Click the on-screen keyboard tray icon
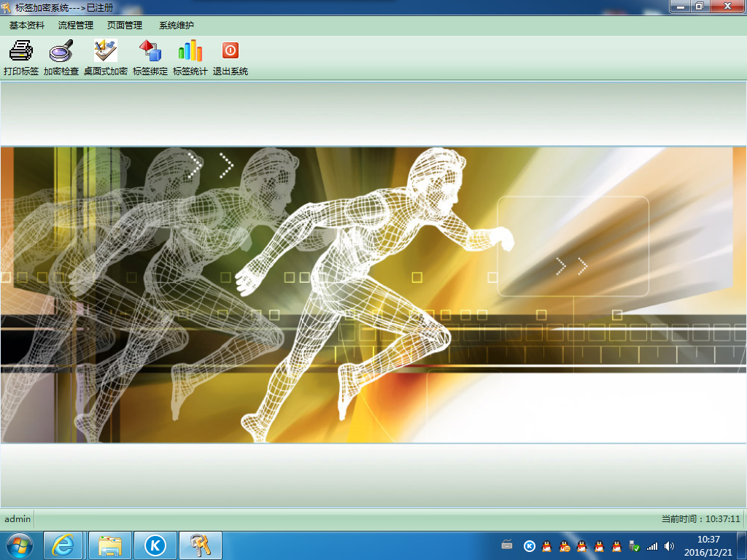Image resolution: width=747 pixels, height=560 pixels. (507, 545)
